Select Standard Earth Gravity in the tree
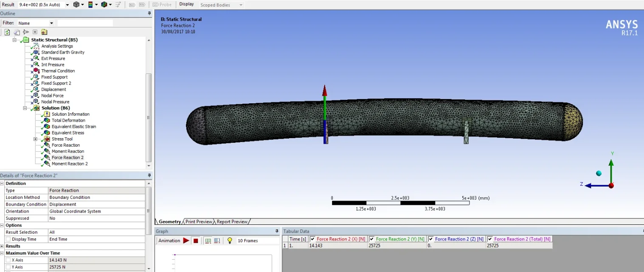644x272 pixels. tap(63, 52)
